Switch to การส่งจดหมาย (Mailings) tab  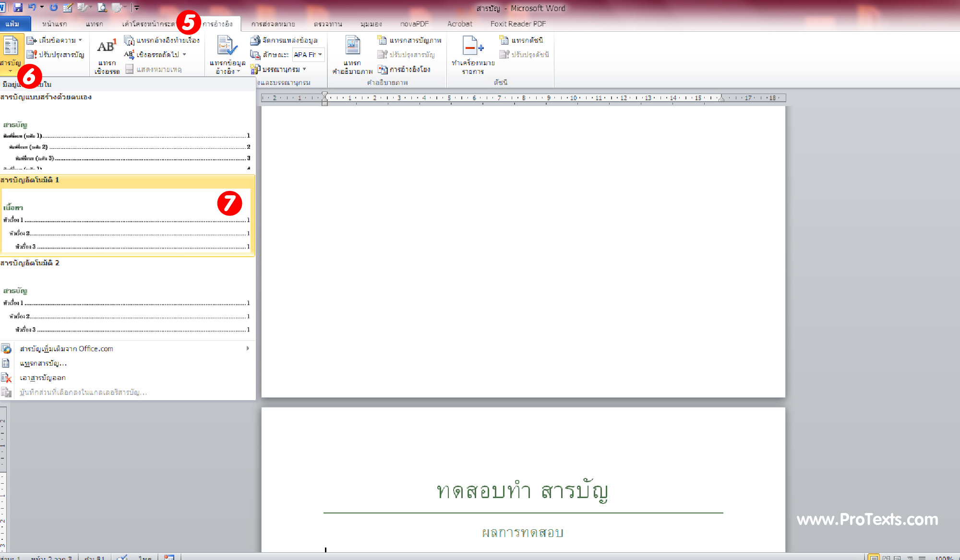[x=273, y=24]
